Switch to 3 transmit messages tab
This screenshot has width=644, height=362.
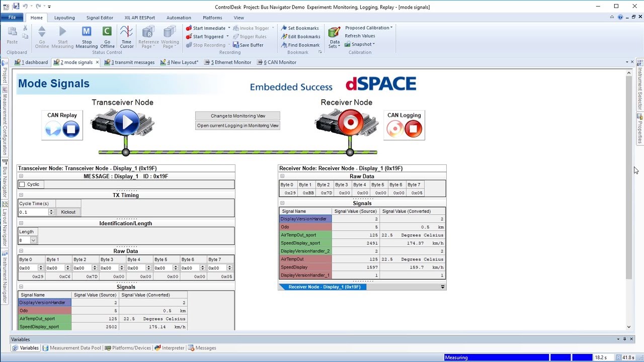(129, 62)
